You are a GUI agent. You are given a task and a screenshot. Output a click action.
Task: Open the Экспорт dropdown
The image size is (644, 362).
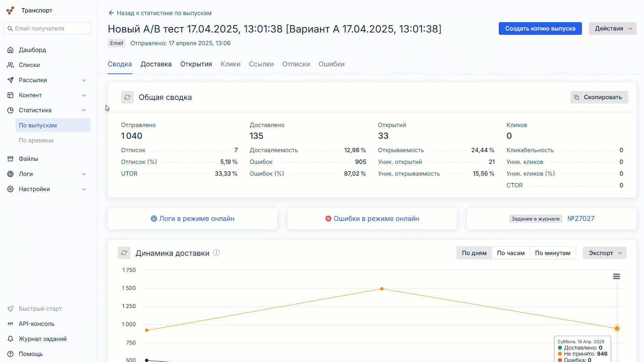(604, 253)
